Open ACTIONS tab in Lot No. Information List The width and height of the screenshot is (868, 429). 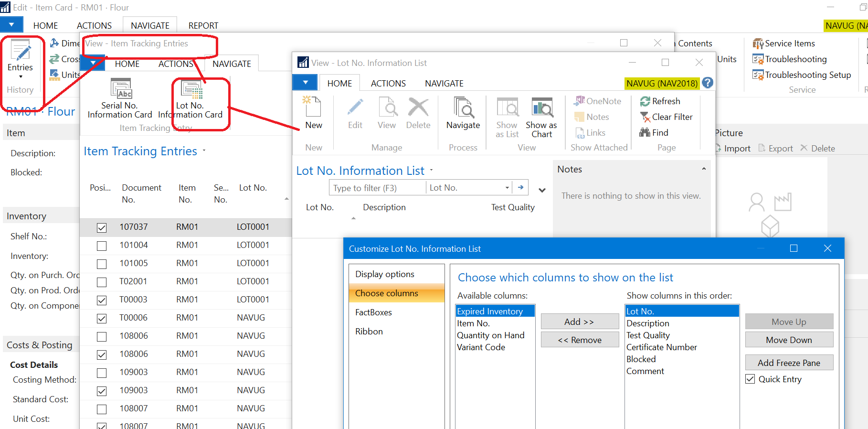388,83
